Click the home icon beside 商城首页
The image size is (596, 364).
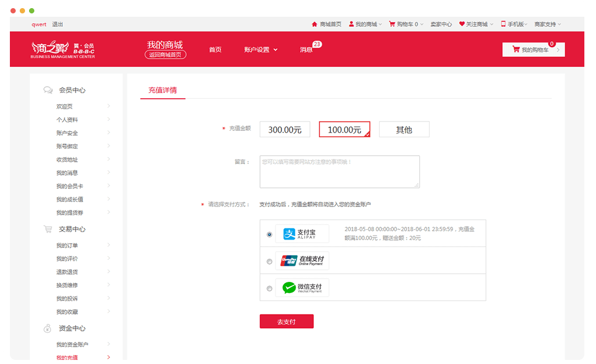tap(315, 24)
